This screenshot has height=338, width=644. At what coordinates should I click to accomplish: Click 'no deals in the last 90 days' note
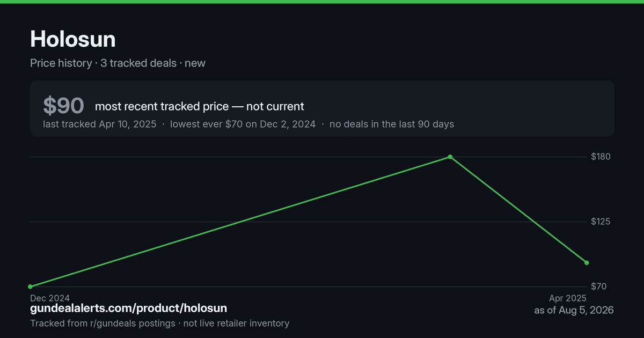[392, 124]
